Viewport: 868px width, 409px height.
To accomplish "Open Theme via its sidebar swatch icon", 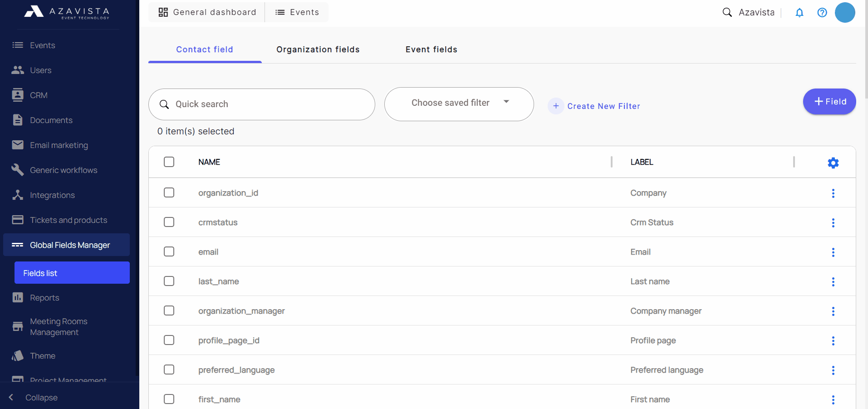I will point(18,355).
